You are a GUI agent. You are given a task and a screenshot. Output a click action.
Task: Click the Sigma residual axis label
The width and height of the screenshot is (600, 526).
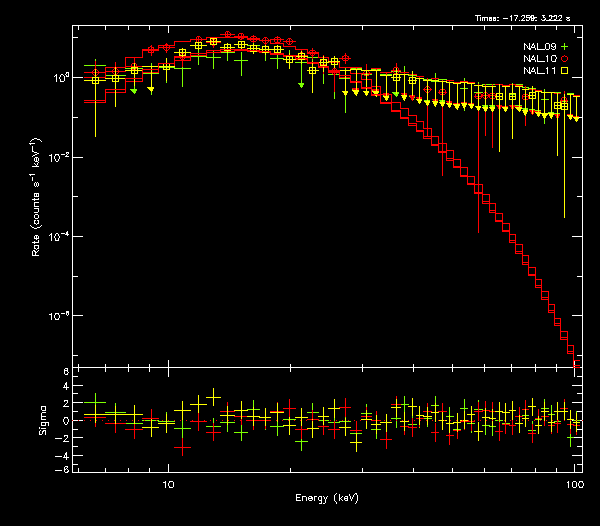(43, 420)
